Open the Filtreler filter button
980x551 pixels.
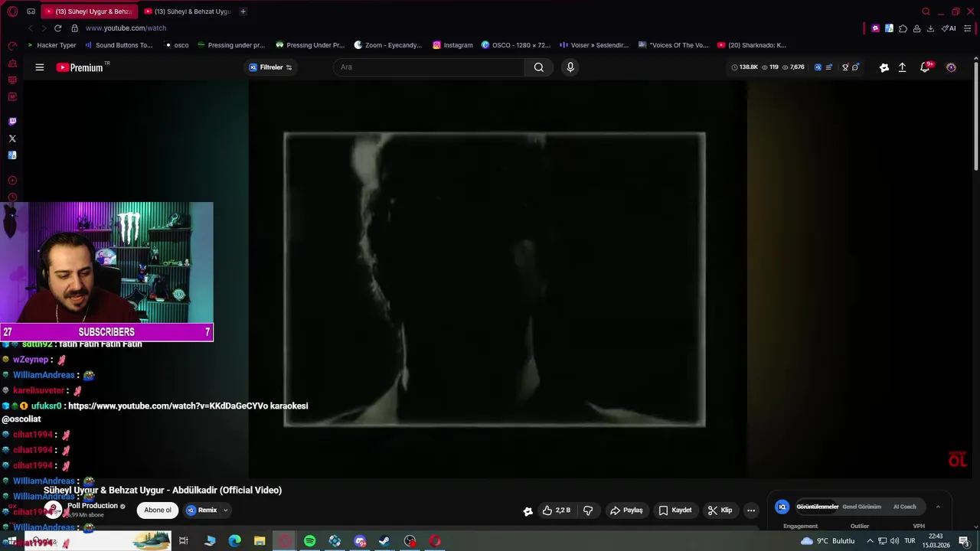(x=270, y=67)
